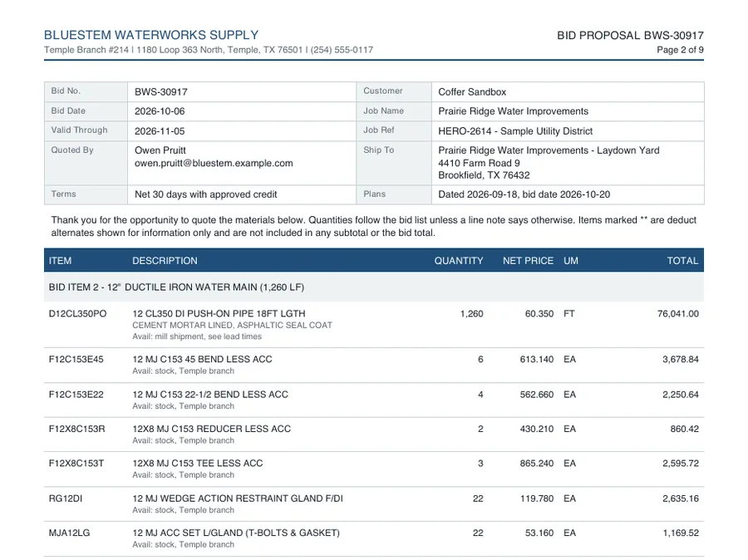Select 12 MJ WEDGE ACTION RESTRAINT GLAND F/DI
The width and height of the screenshot is (748, 560).
coord(238,499)
